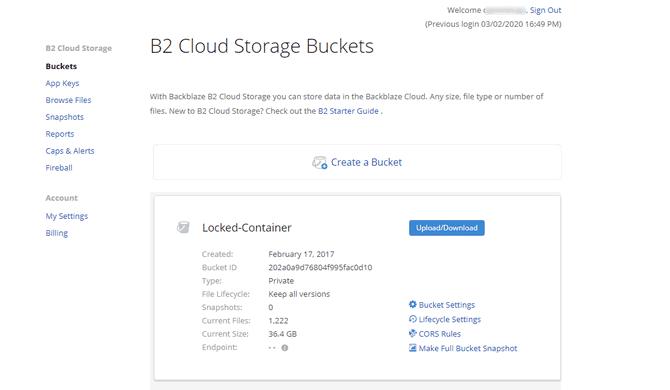Click the Sign Out link

point(546,10)
